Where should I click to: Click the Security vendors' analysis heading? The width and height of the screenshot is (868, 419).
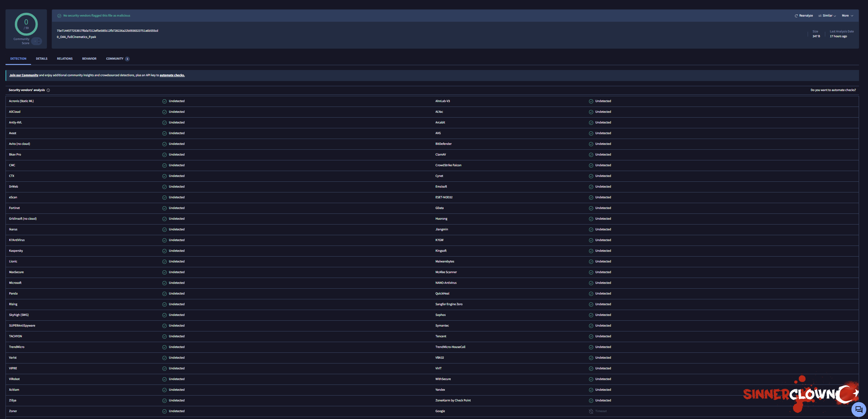(27, 90)
